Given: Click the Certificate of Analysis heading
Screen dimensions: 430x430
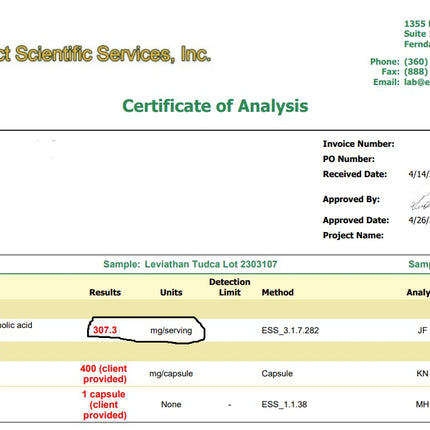Looking at the screenshot, I should tap(215, 106).
